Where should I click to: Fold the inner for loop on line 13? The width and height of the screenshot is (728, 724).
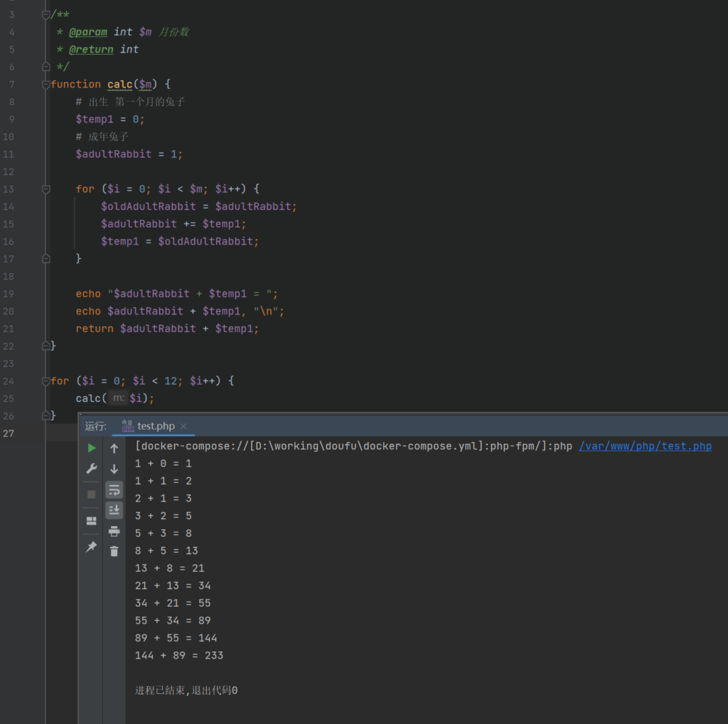pos(46,189)
